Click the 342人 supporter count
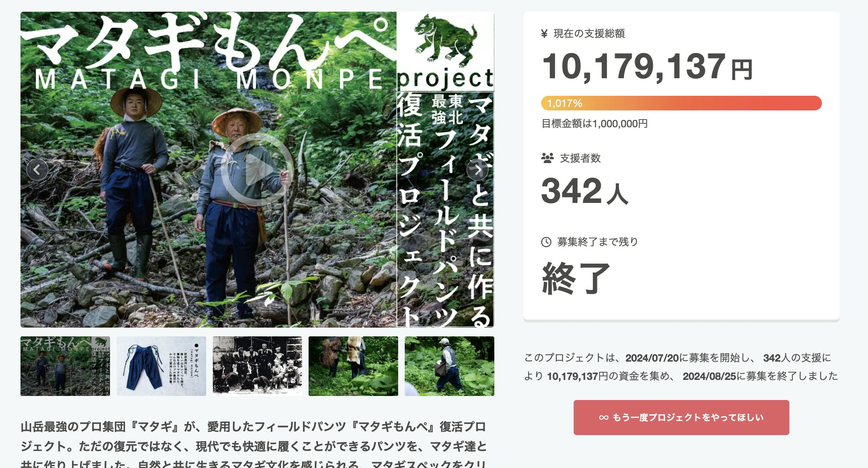The width and height of the screenshot is (868, 468). click(584, 191)
